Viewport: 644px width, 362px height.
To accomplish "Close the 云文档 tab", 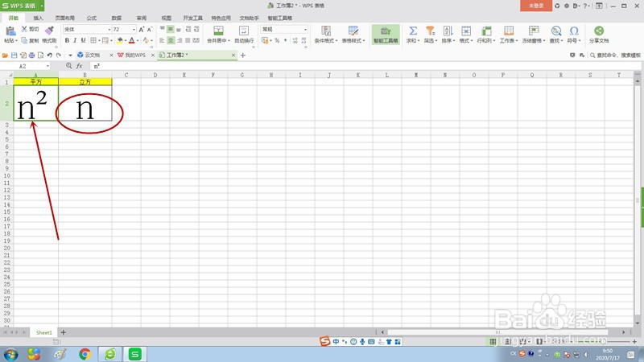I will [111, 55].
